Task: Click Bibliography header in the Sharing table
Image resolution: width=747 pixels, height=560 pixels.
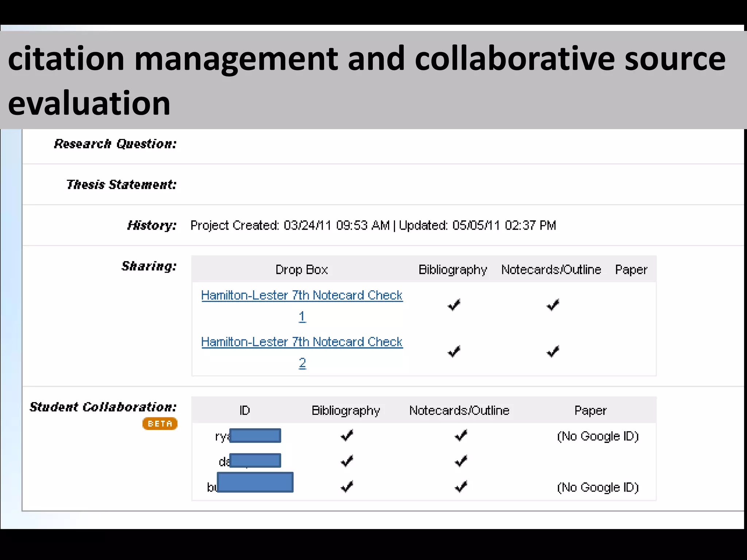Action: pyautogui.click(x=453, y=270)
